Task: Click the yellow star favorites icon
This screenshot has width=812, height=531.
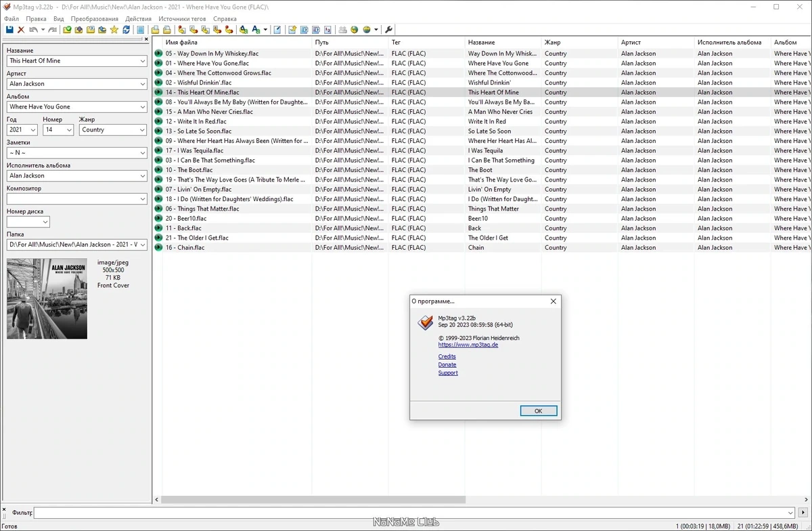Action: pos(114,30)
